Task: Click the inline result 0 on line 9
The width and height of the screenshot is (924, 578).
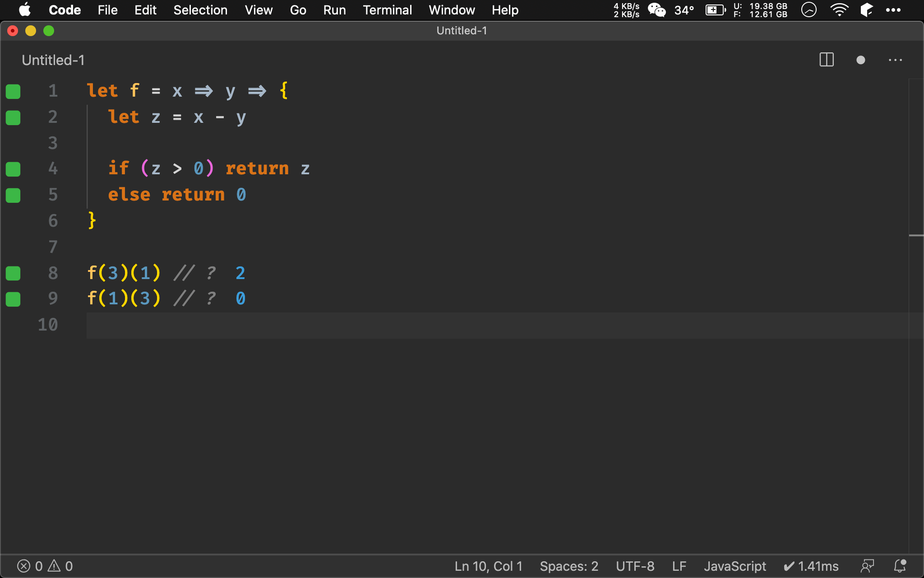Action: pyautogui.click(x=240, y=298)
